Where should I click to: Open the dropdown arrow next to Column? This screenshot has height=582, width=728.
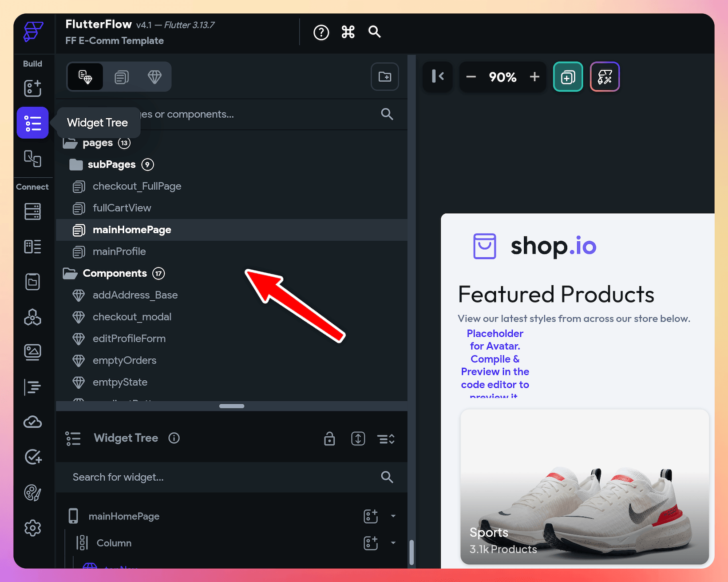tap(392, 542)
